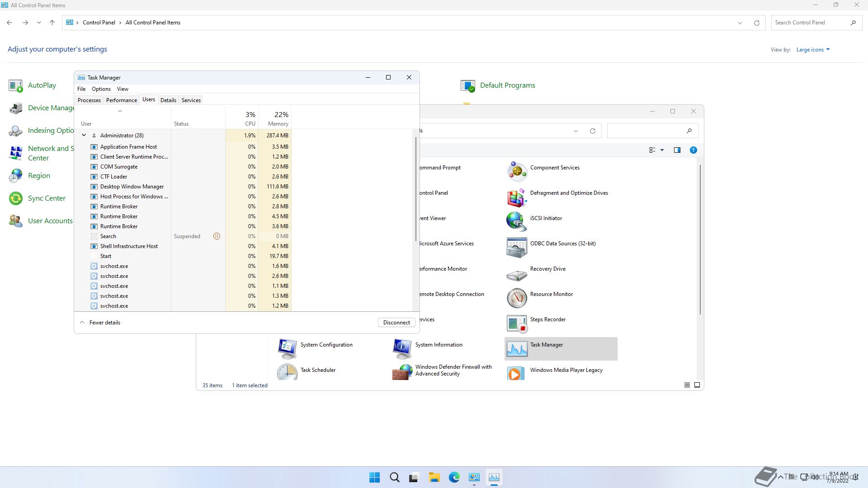Open the Default Programs icon
The image size is (868, 488).
click(468, 85)
